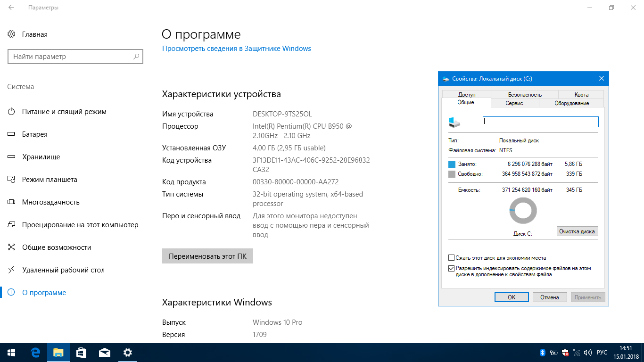Open File Explorer from the taskbar
This screenshot has height=362, width=644.
coord(58,353)
